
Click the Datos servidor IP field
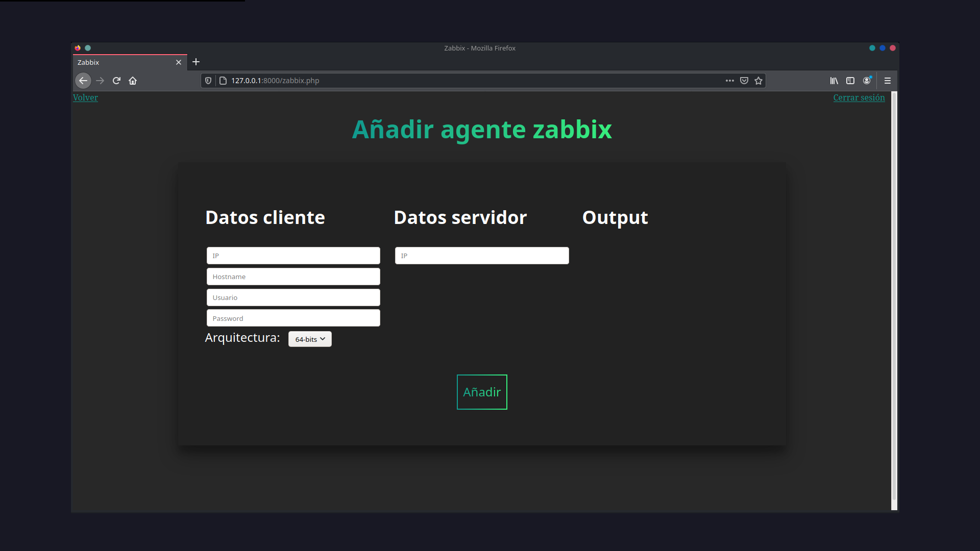[x=481, y=255]
